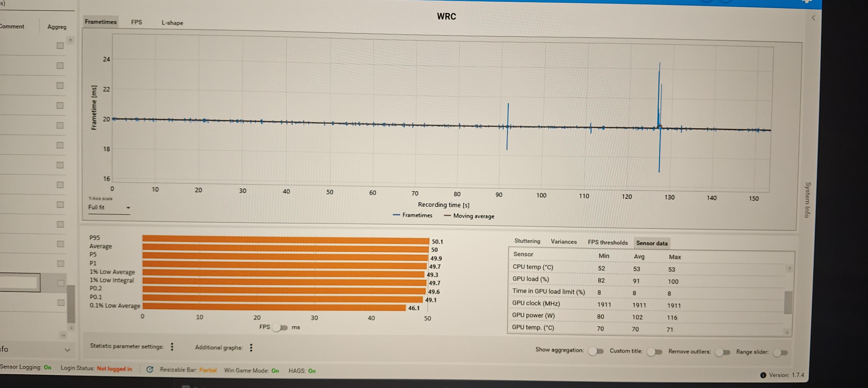Open the L-shape graph tab
The height and width of the screenshot is (388, 868).
click(172, 23)
